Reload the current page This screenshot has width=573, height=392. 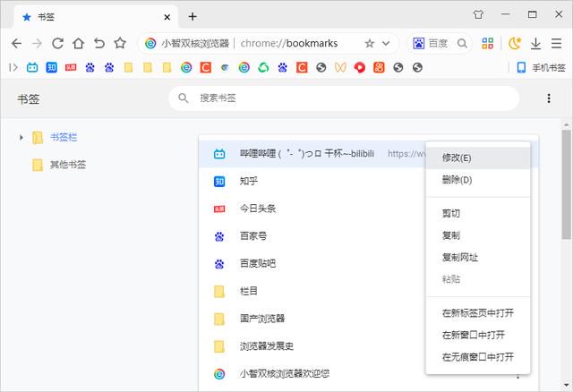[x=57, y=44]
